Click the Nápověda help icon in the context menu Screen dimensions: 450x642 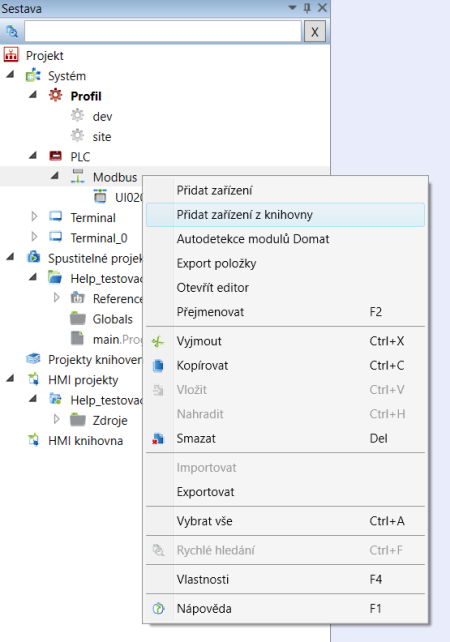pos(158,609)
